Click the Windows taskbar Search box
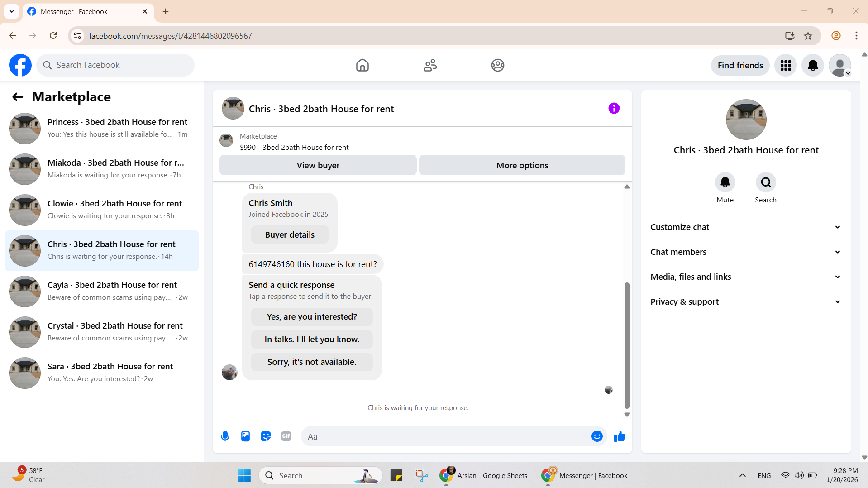Screen dimensions: 868x488 point(320,476)
